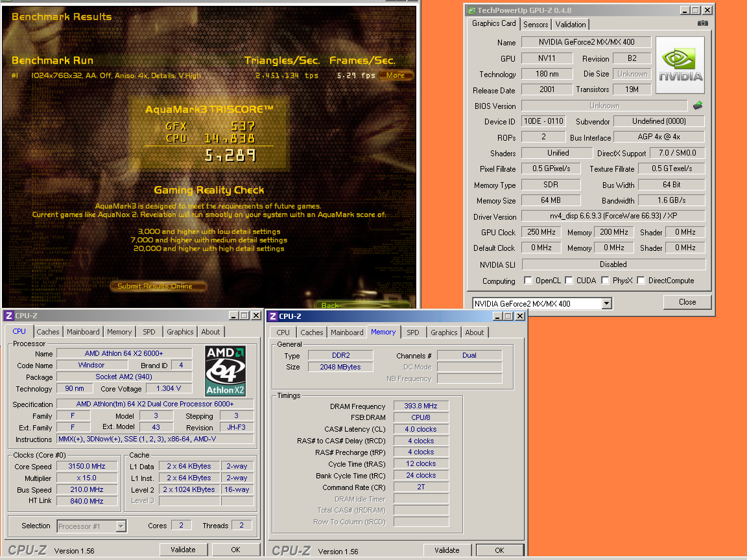Click the right CPU-Z title bar Z icon
This screenshot has width=747, height=560.
(273, 316)
